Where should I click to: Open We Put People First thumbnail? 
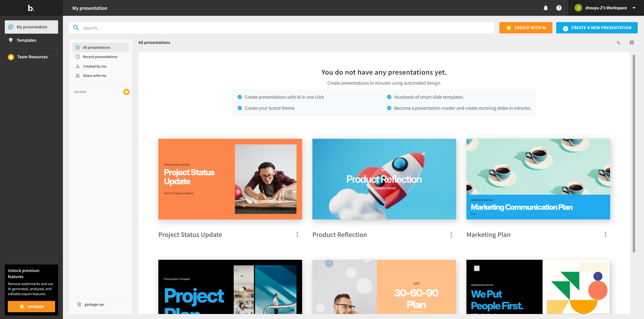(x=538, y=287)
